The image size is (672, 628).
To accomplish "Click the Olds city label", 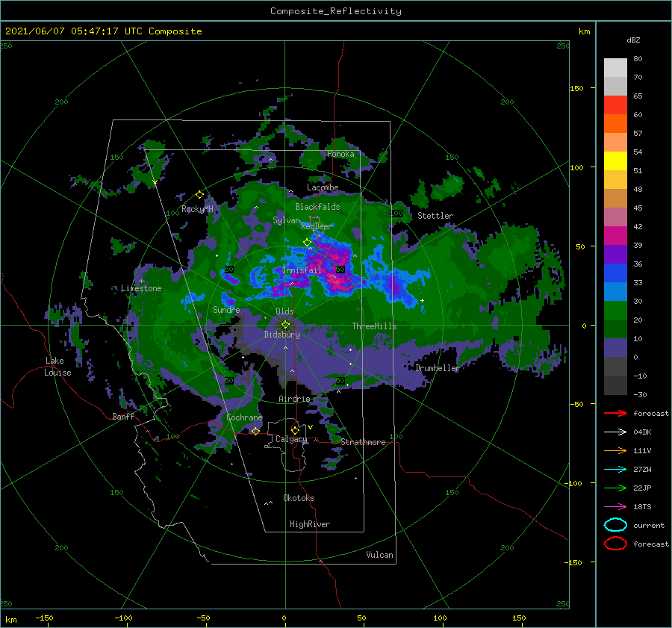I will tap(284, 311).
